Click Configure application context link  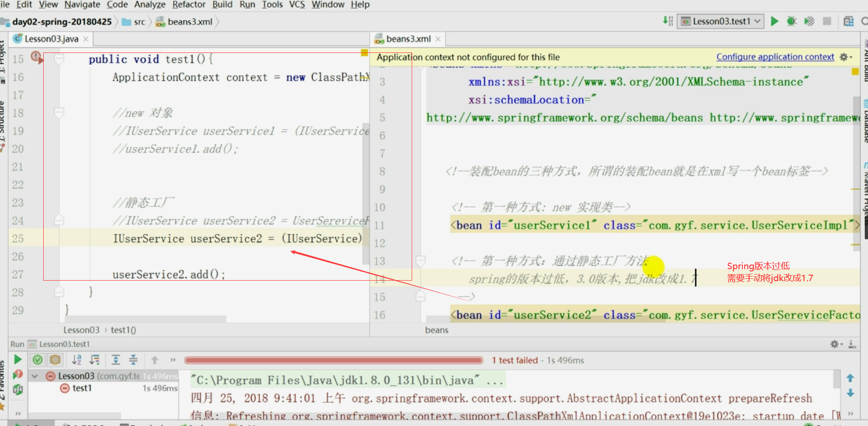(x=775, y=57)
